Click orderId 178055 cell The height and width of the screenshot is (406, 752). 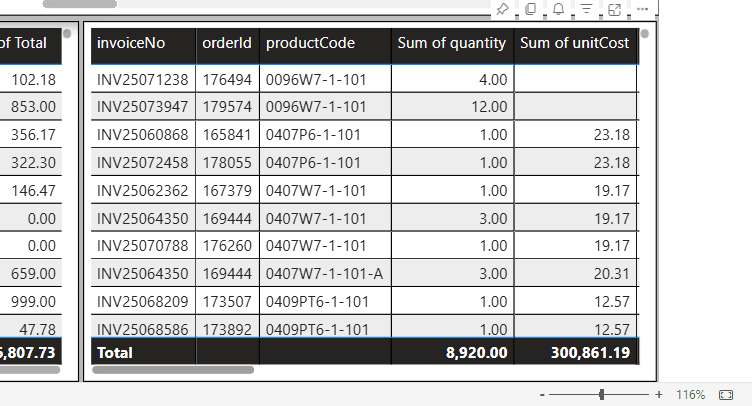point(227,162)
